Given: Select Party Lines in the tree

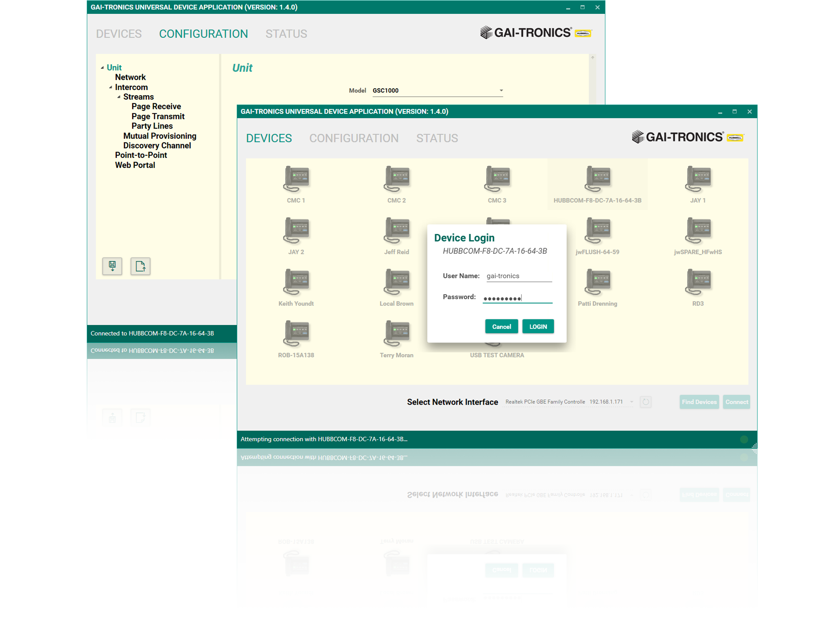Looking at the screenshot, I should click(152, 126).
